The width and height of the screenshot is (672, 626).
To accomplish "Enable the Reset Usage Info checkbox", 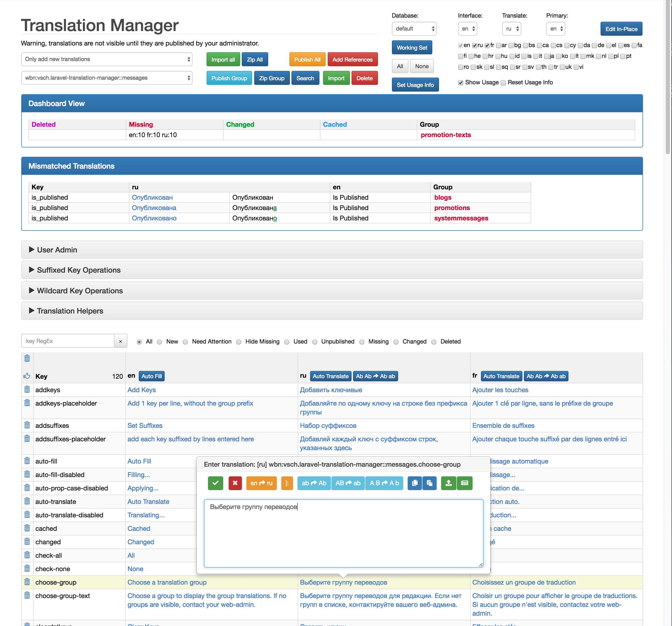I will 503,83.
